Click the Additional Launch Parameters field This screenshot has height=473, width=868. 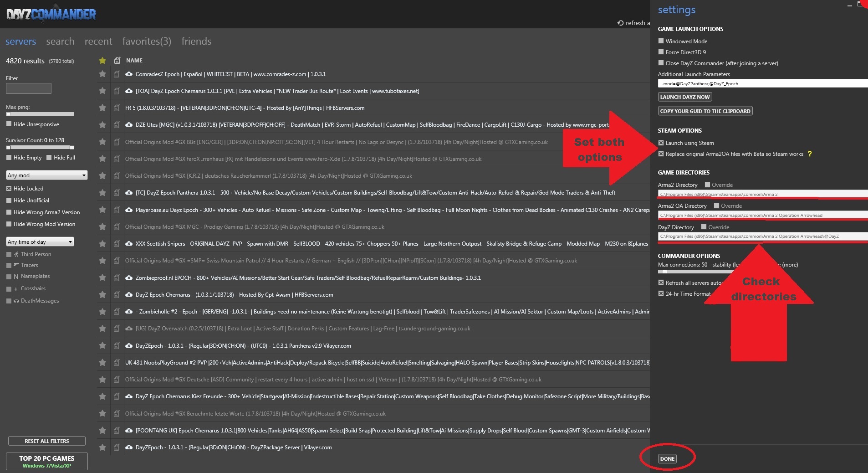pyautogui.click(x=763, y=83)
